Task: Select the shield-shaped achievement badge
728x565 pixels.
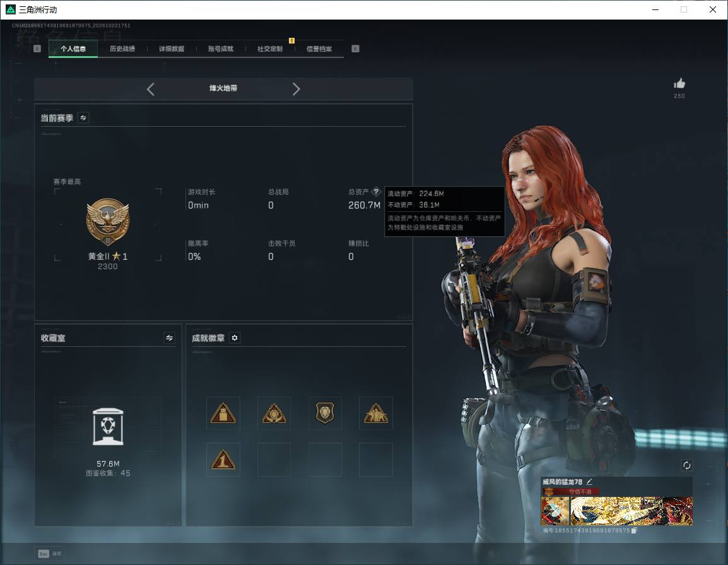Action: click(x=325, y=413)
